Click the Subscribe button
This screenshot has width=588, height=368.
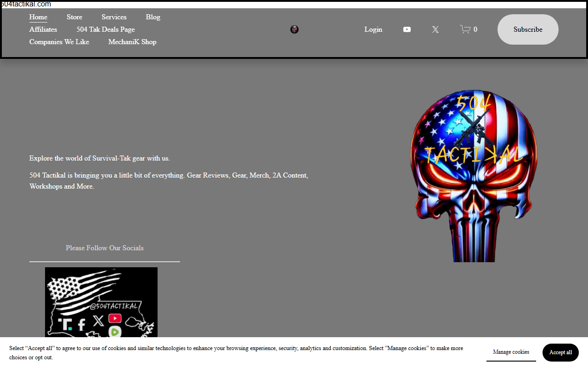tap(528, 29)
